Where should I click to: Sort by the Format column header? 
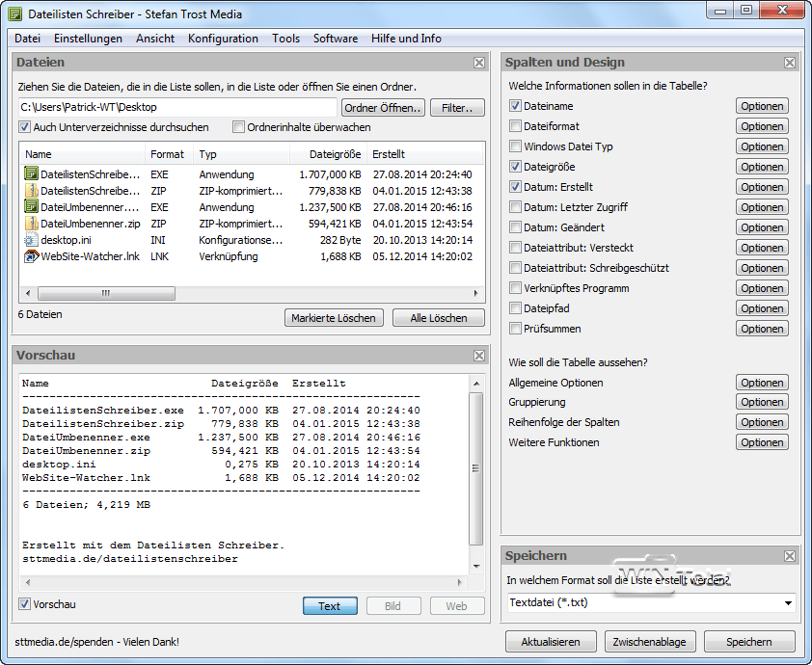click(x=169, y=154)
